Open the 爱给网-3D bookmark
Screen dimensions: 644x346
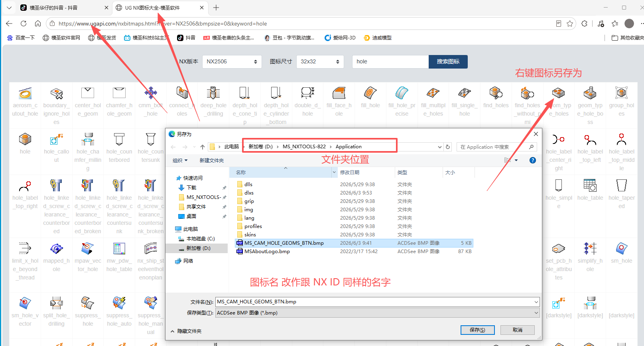point(340,38)
